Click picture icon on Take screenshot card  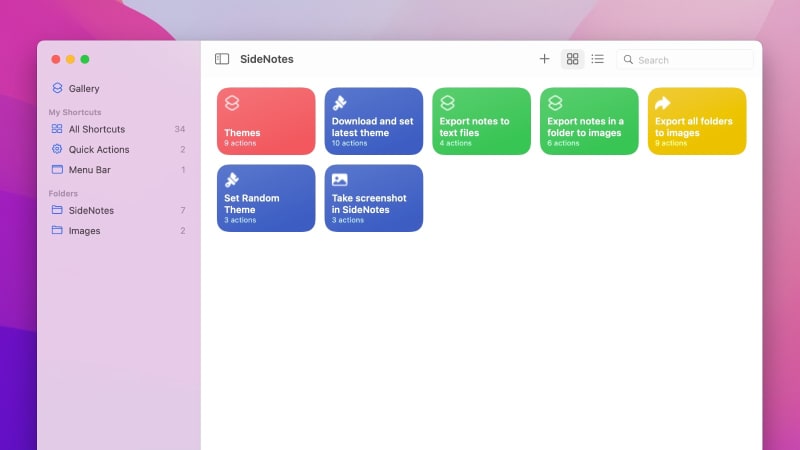click(340, 180)
